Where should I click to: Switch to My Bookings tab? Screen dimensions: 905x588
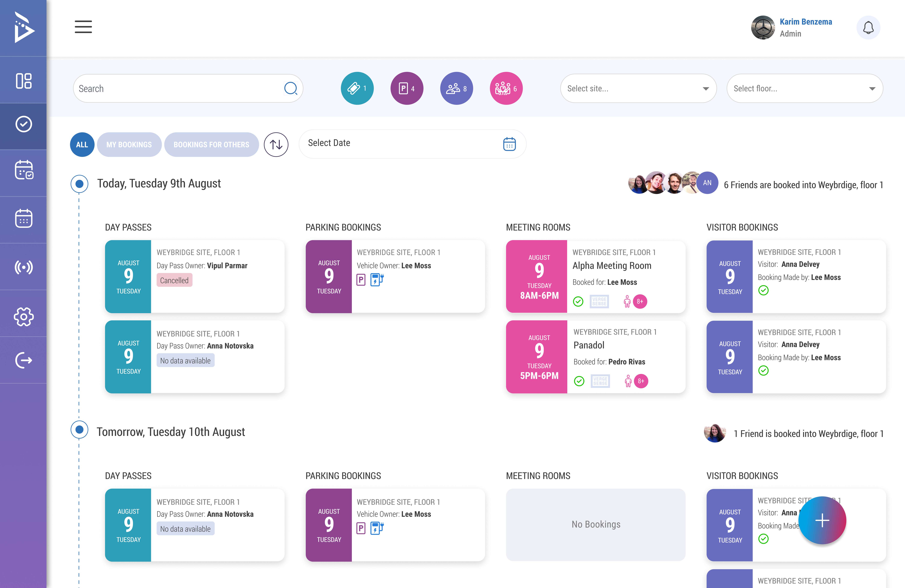point(129,144)
